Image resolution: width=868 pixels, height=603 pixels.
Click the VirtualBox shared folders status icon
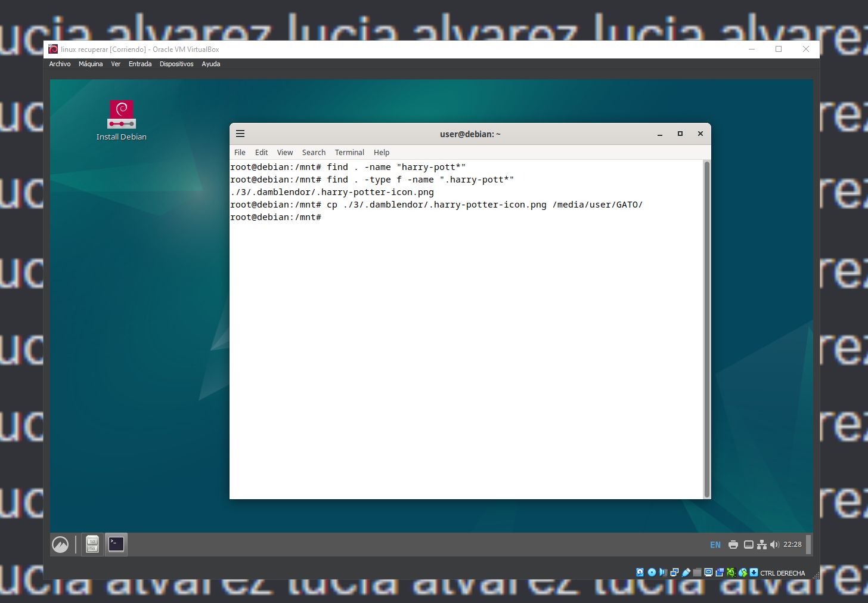[x=697, y=572]
